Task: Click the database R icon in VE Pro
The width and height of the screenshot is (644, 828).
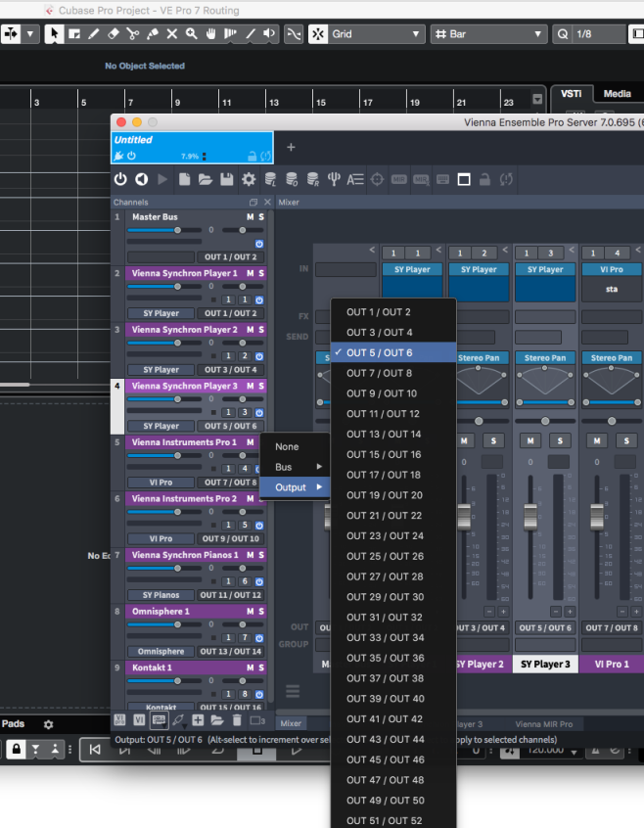Action: coord(313,179)
